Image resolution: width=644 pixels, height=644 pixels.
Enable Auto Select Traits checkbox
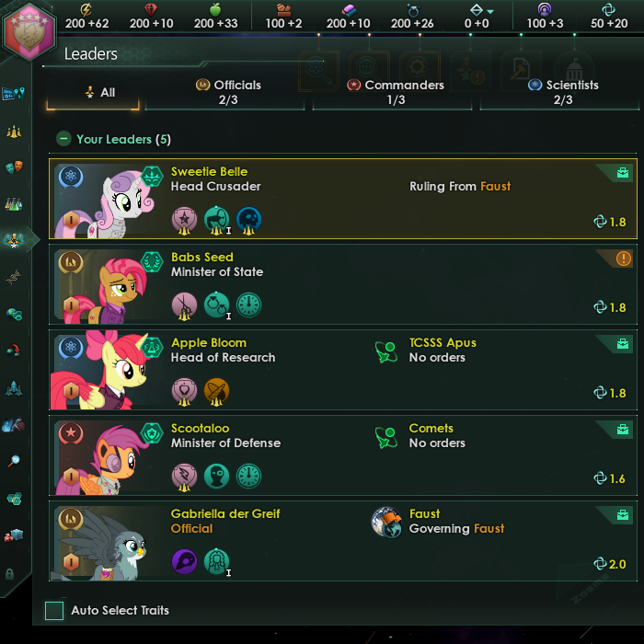(54, 610)
